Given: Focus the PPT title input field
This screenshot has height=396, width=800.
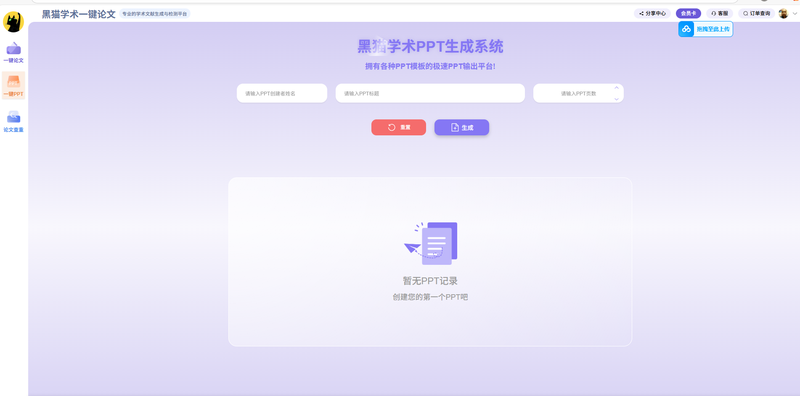Looking at the screenshot, I should click(x=430, y=93).
